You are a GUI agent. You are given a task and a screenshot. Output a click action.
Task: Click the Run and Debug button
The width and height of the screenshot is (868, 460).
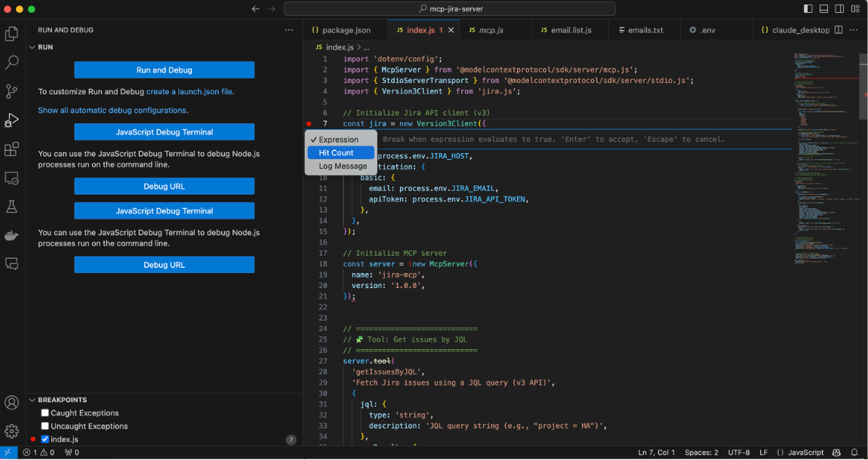pos(164,70)
